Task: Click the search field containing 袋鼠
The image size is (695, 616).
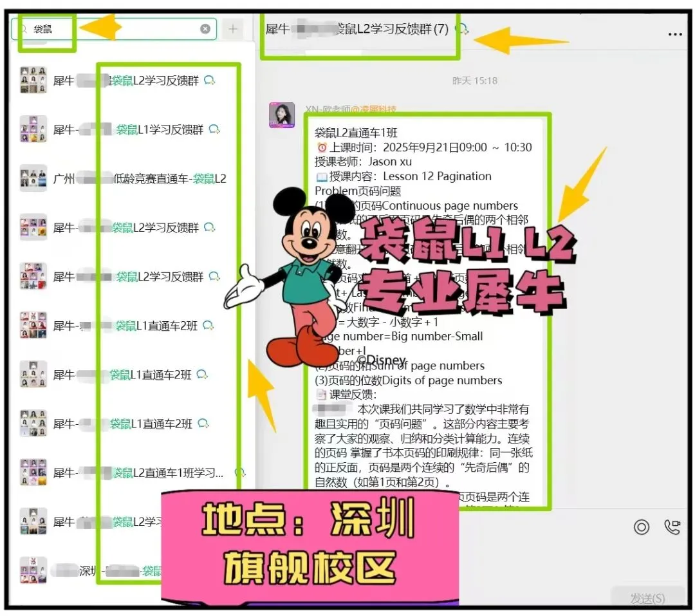Action: pos(114,29)
